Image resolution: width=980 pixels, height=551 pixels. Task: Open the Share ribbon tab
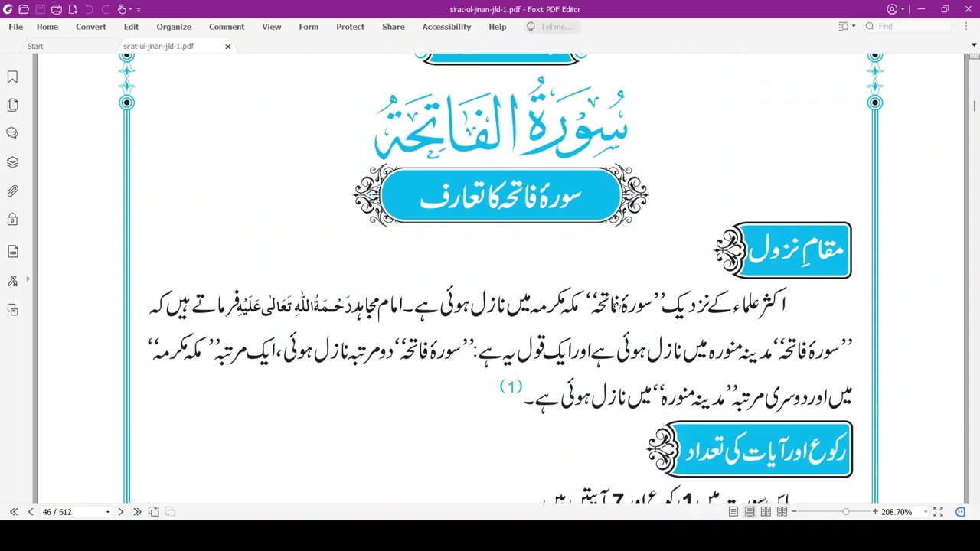[394, 27]
